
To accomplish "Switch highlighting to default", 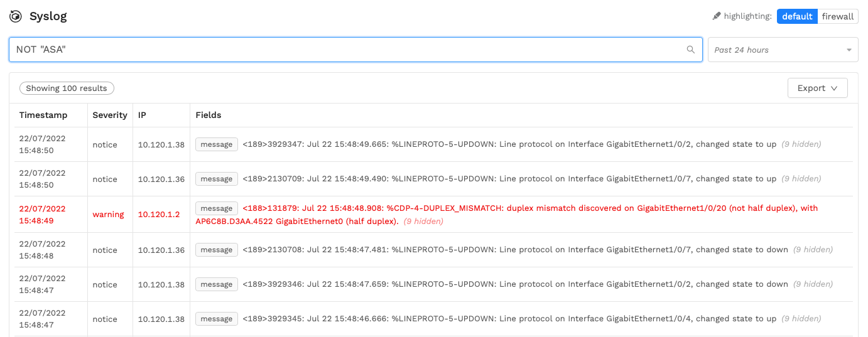I will 797,16.
